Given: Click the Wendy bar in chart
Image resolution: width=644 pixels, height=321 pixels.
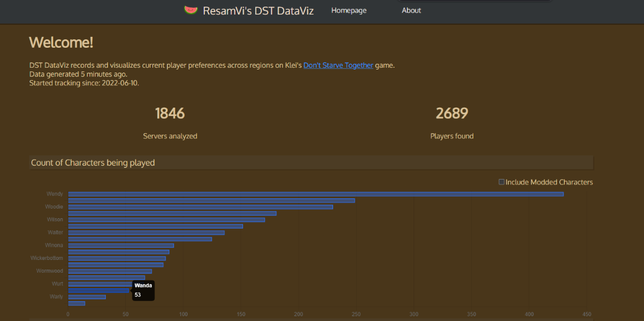Looking at the screenshot, I should click(314, 194).
